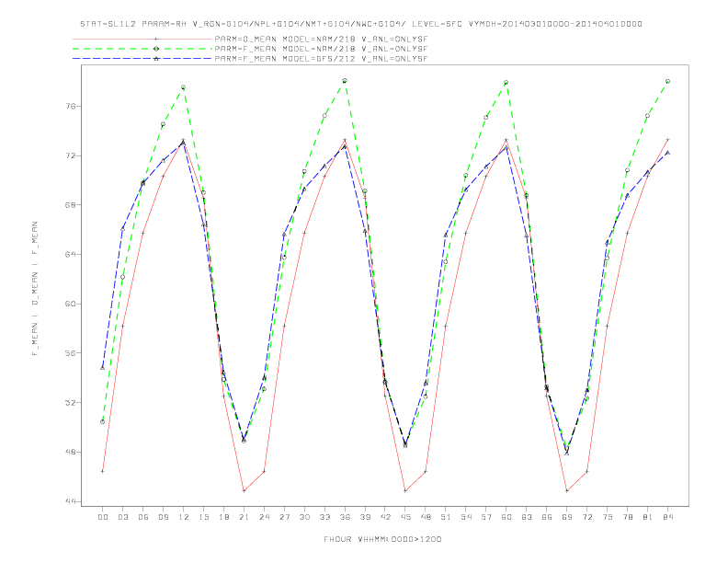Click y-axis tick label 76
The height and width of the screenshot is (563, 728).
pos(70,107)
